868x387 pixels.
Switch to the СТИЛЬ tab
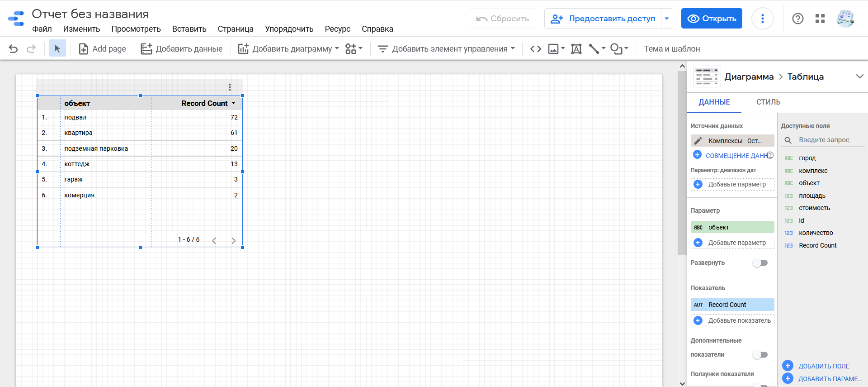[x=769, y=102]
